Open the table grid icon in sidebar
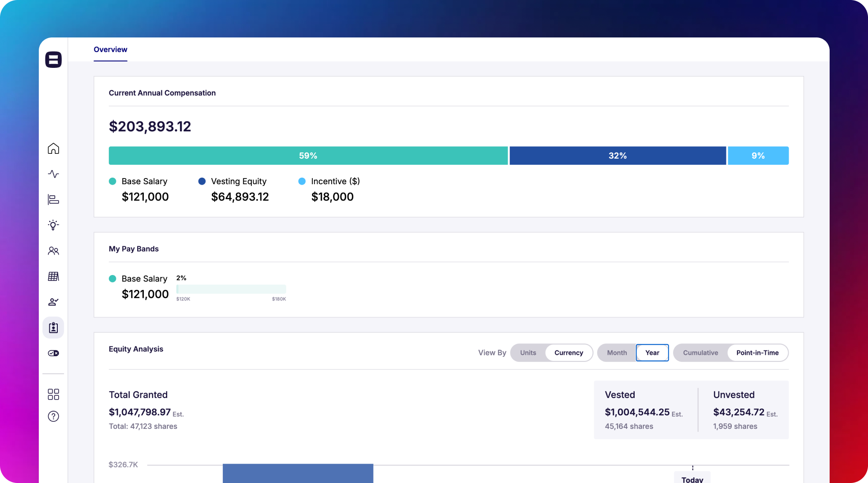 [53, 276]
